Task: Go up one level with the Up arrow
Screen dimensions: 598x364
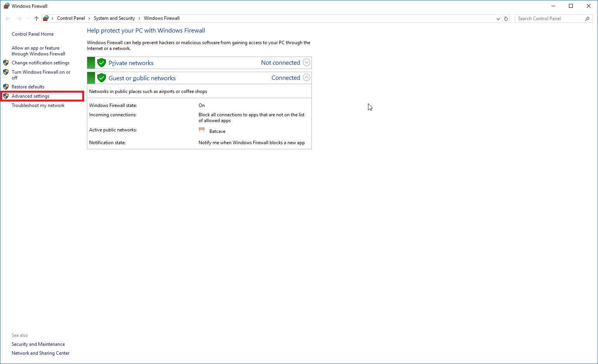Action: tap(36, 19)
